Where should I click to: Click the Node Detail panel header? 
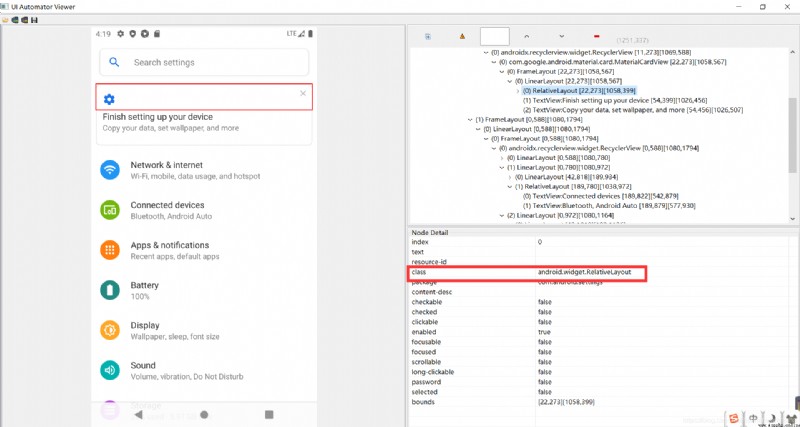[430, 233]
